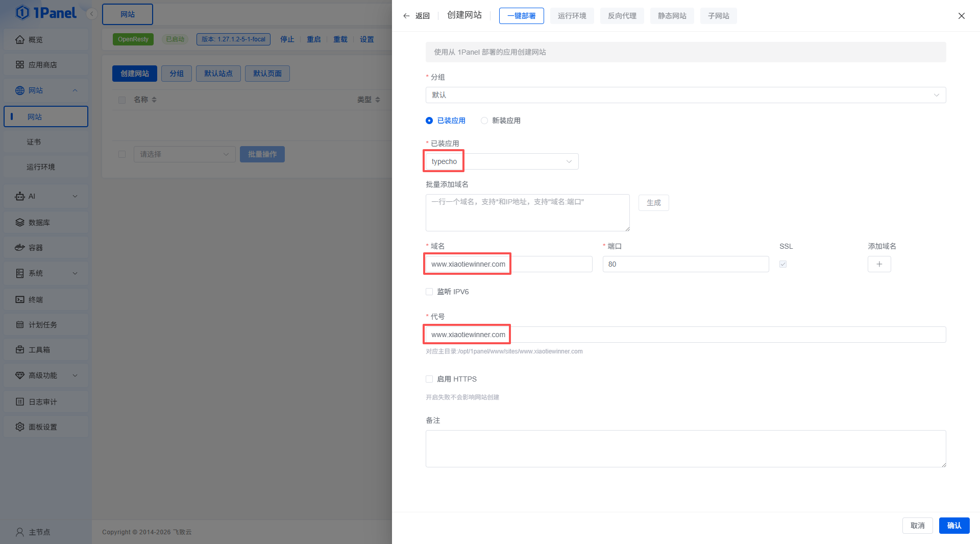
Task: Click the 网站 globe icon in the sidebar
Action: tap(20, 90)
